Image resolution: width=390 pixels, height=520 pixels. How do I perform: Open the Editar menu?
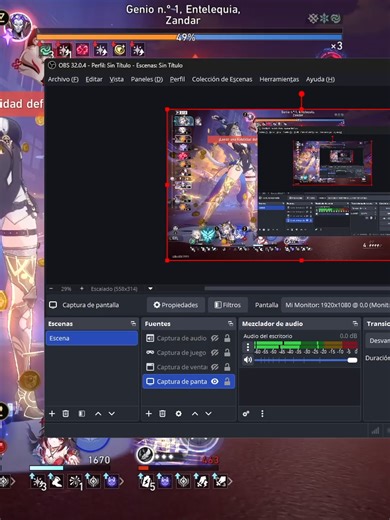click(x=94, y=79)
